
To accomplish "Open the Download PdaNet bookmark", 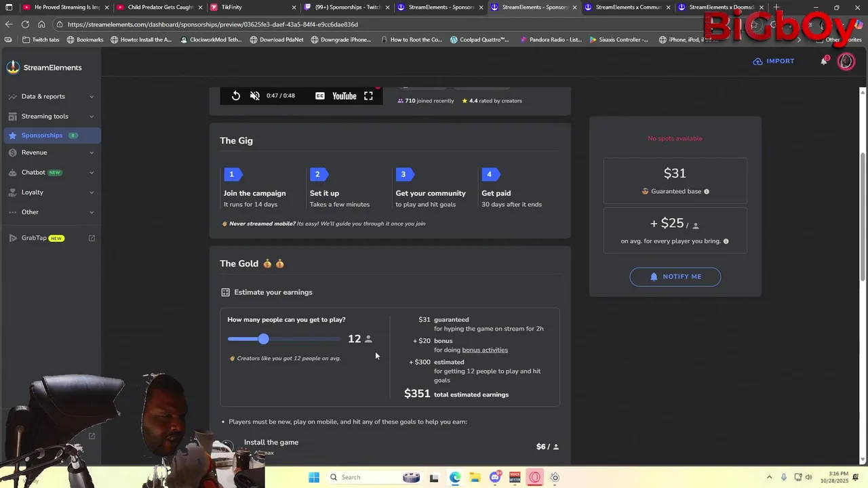I will click(x=276, y=39).
